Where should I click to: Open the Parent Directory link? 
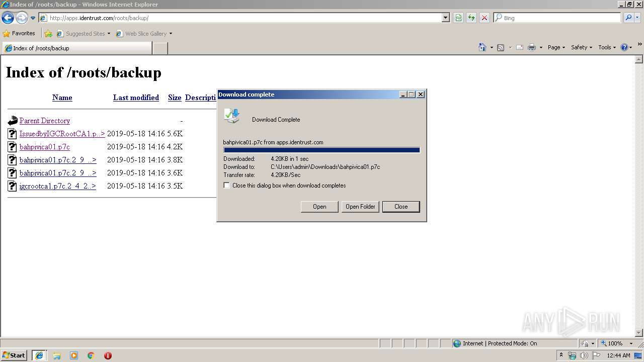[45, 121]
